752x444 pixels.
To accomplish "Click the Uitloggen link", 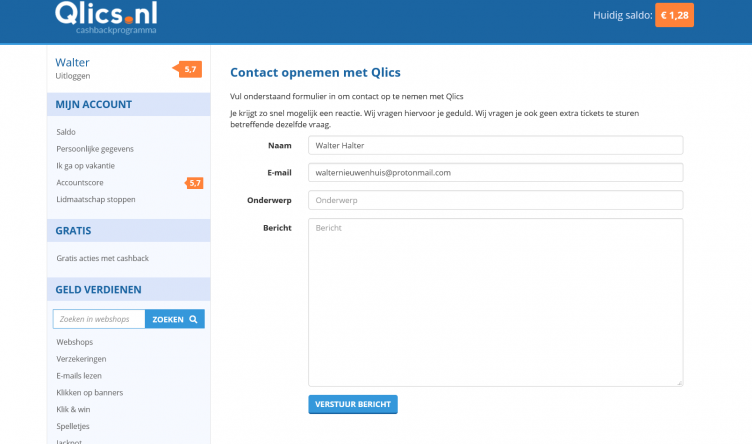I will [74, 76].
